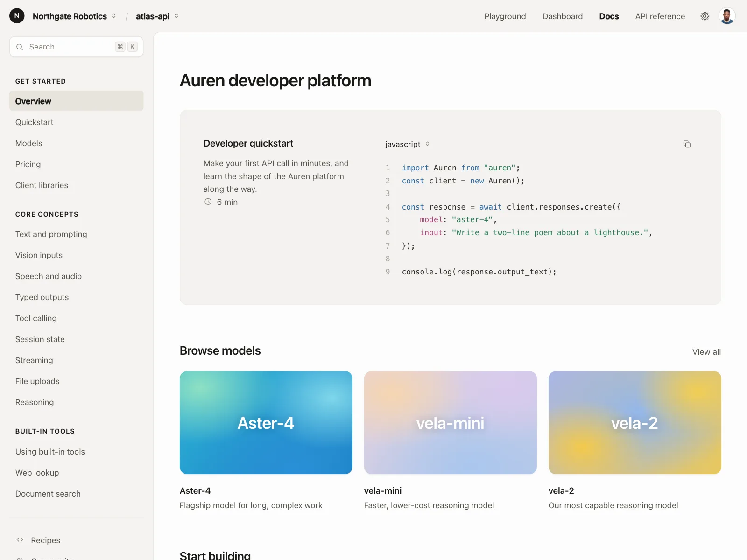Open the Vision inputs guide

coord(77,255)
